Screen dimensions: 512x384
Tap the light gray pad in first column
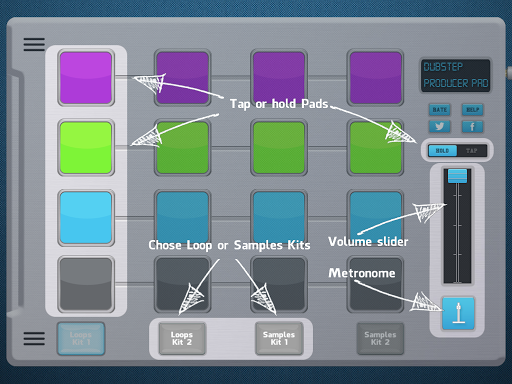[x=86, y=284]
